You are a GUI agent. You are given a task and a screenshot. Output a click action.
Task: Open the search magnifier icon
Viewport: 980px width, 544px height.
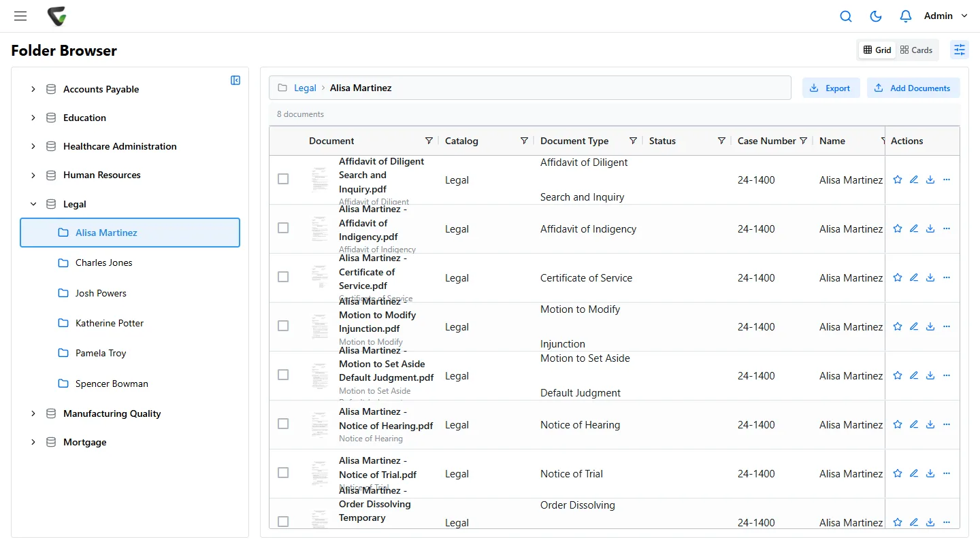tap(846, 16)
